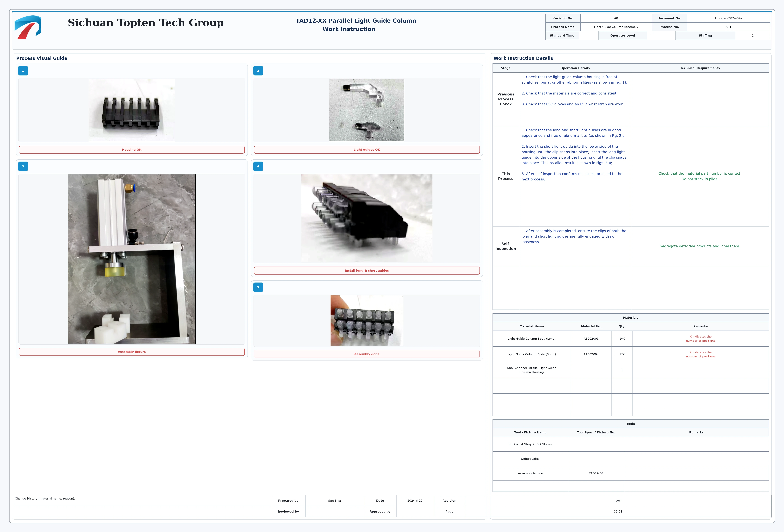Click the 'Assembly fixture' caption

coord(132,352)
